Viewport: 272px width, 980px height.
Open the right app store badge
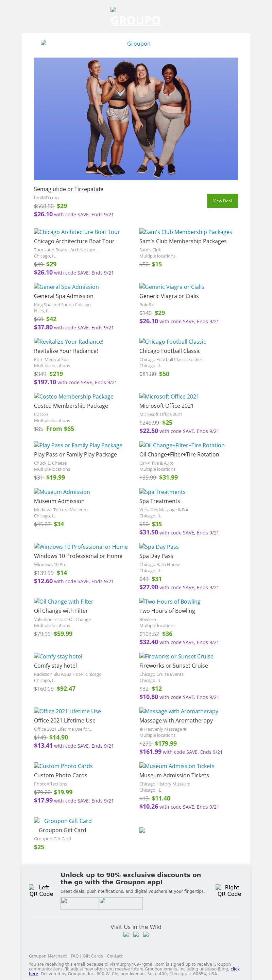point(121,903)
